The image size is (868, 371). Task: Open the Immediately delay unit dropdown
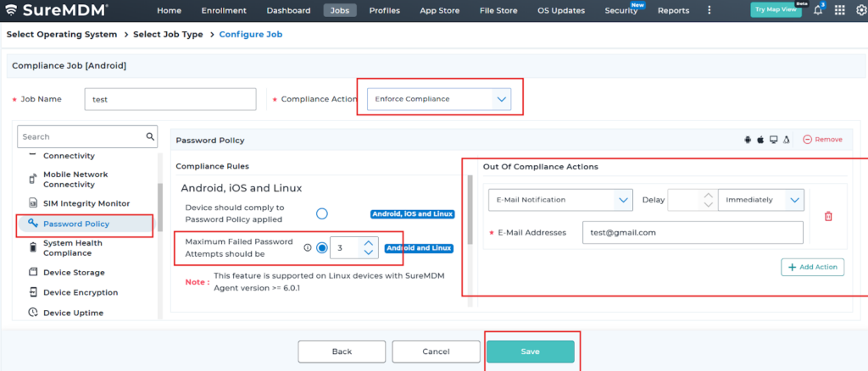pyautogui.click(x=760, y=200)
